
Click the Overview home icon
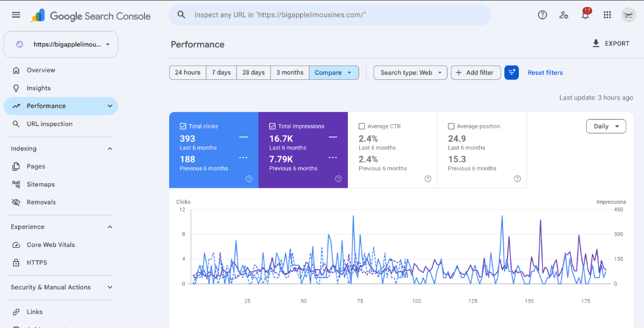point(16,71)
